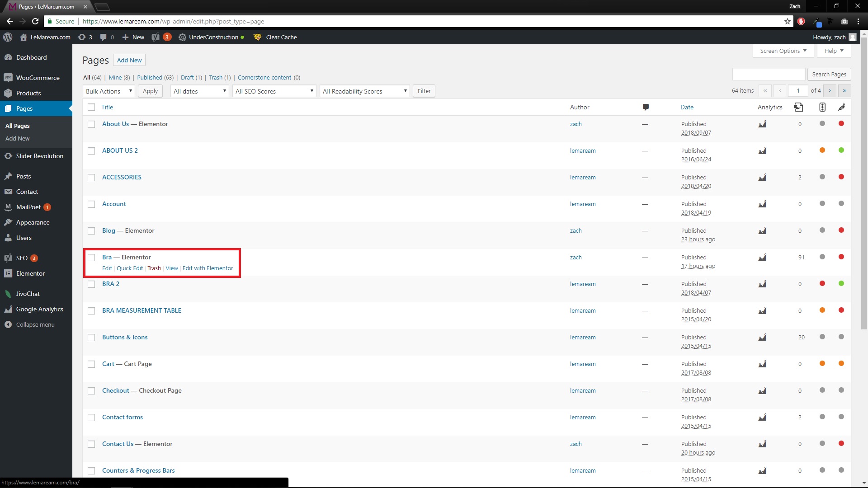This screenshot has height=488, width=868.
Task: Click the Slider Revolution sidebar icon
Action: coord(8,156)
